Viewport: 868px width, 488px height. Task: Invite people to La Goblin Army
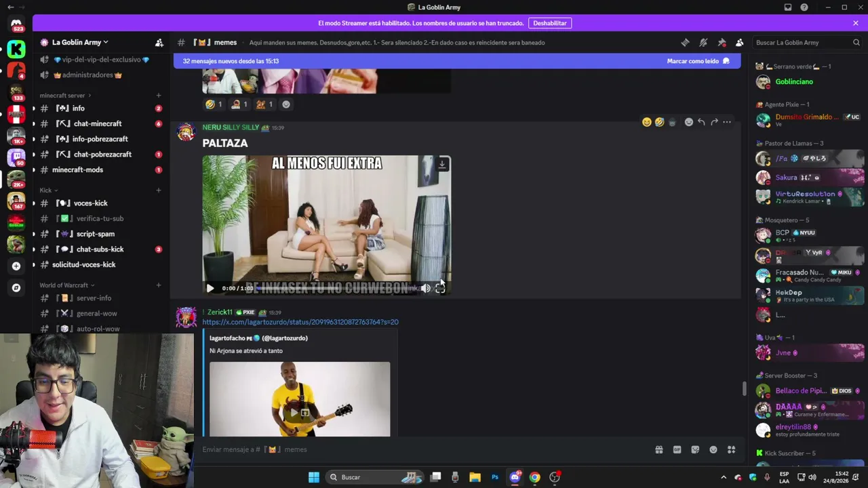pyautogui.click(x=159, y=43)
